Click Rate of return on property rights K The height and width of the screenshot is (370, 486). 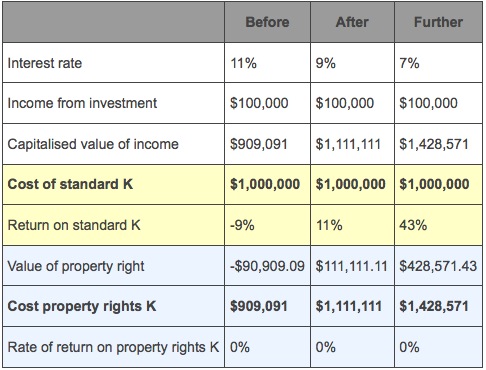(113, 347)
